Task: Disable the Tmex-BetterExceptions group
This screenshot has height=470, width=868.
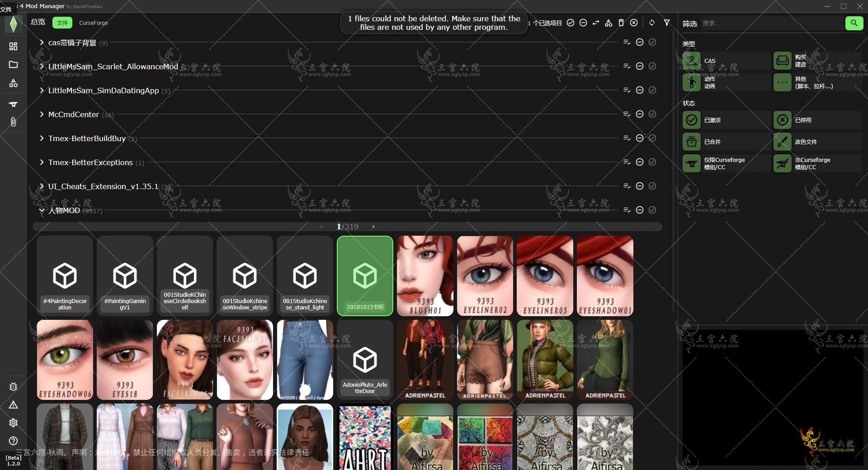Action: click(x=640, y=162)
